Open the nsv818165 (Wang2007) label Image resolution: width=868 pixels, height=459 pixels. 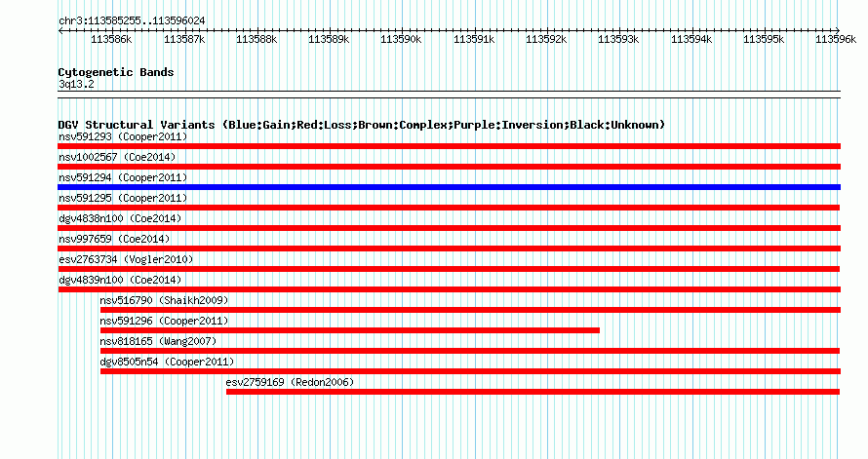158,341
